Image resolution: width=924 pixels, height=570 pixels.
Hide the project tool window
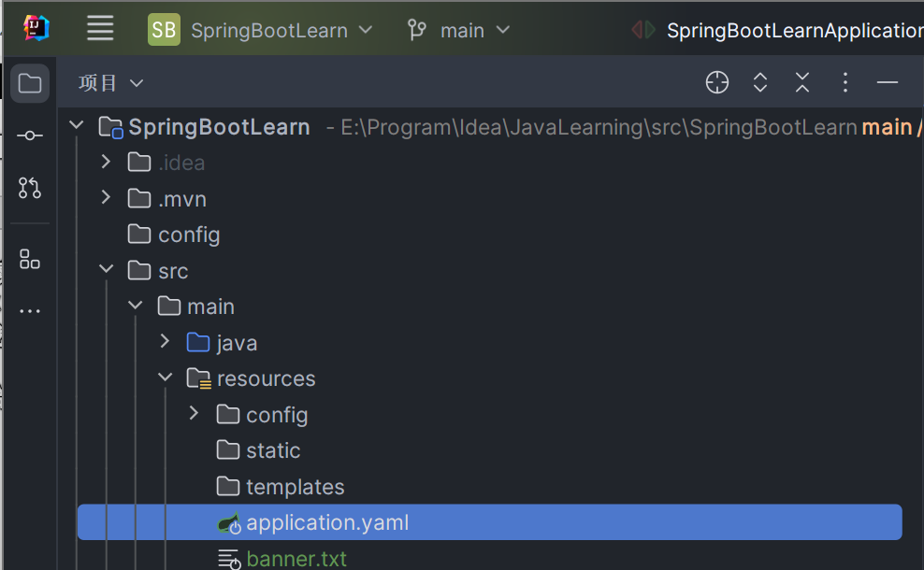point(888,82)
